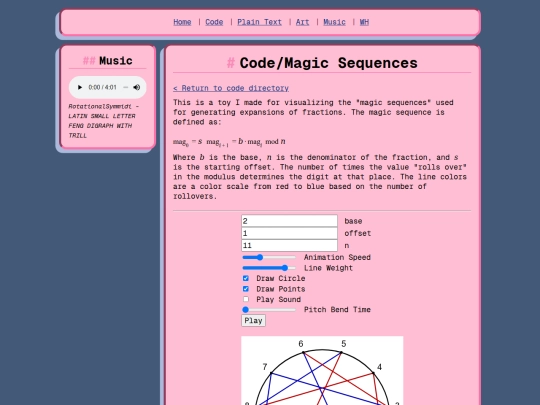Click the magic sequence formula

(229, 142)
